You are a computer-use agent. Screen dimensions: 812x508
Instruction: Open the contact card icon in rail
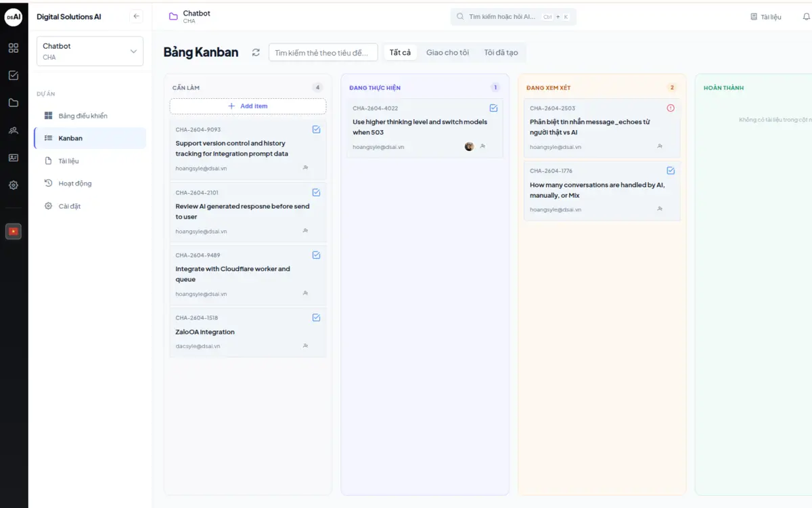click(14, 158)
